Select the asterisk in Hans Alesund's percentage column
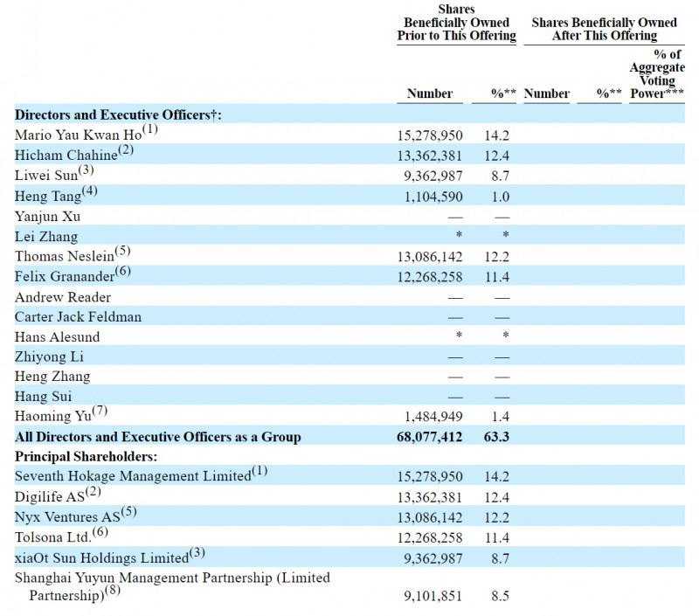 click(506, 336)
